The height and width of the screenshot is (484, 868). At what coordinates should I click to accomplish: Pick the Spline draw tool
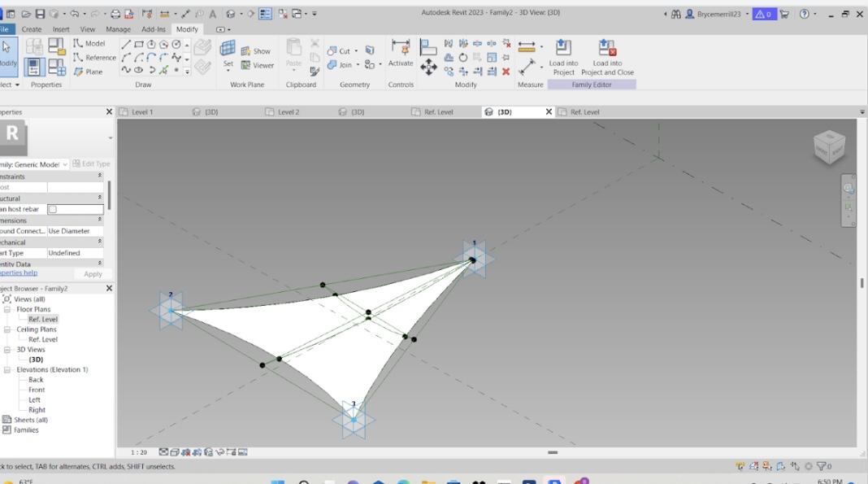(x=126, y=70)
